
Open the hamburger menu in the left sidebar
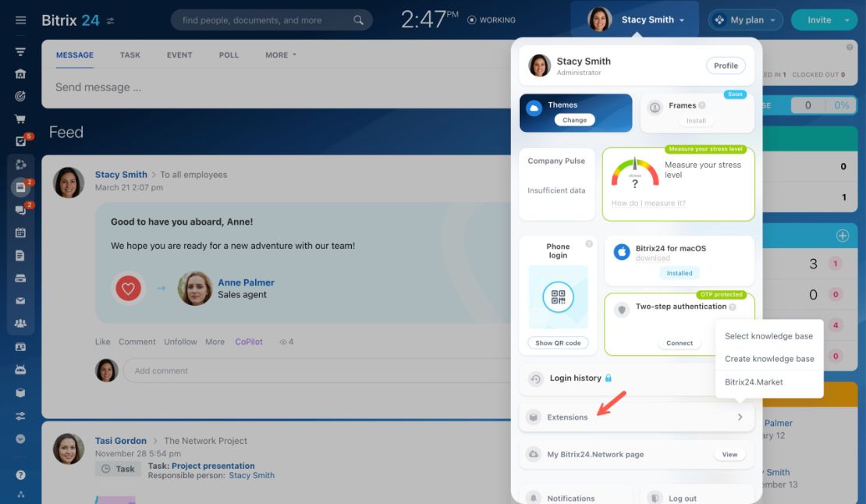click(x=20, y=20)
